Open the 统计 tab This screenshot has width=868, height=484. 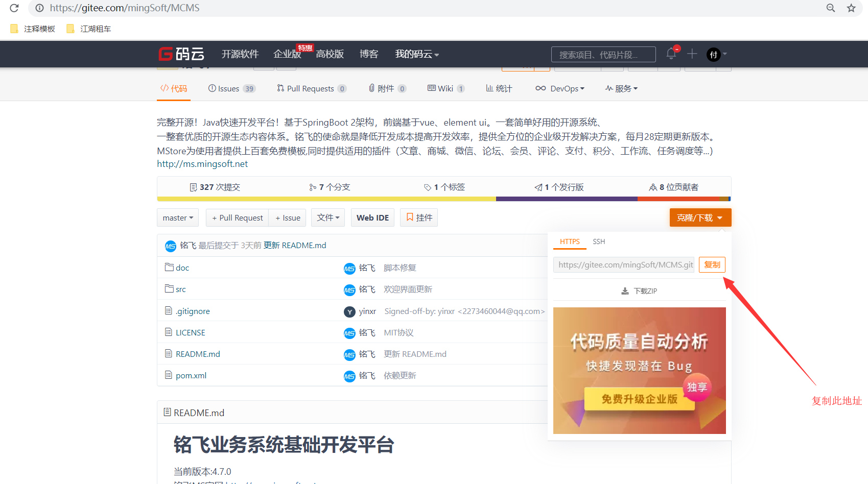pyautogui.click(x=499, y=88)
